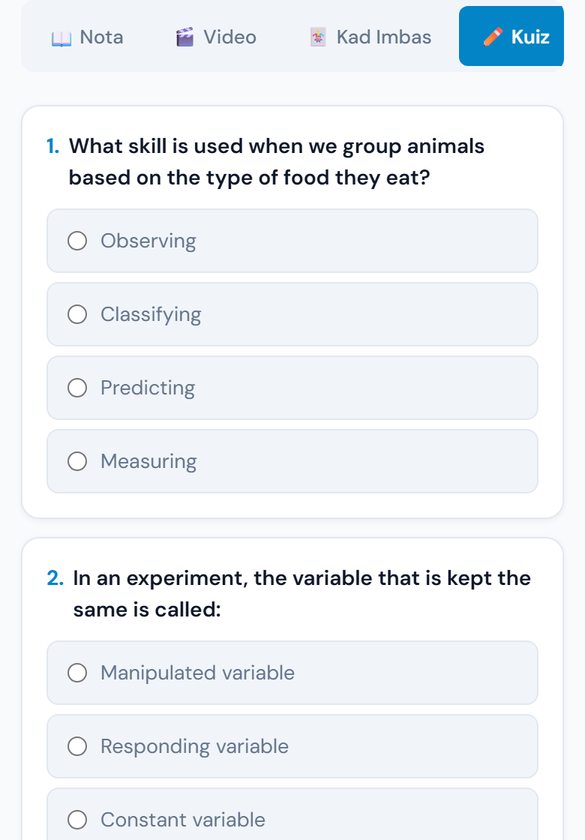Image resolution: width=585 pixels, height=840 pixels.
Task: Select the Measuring radio option
Action: (x=77, y=461)
